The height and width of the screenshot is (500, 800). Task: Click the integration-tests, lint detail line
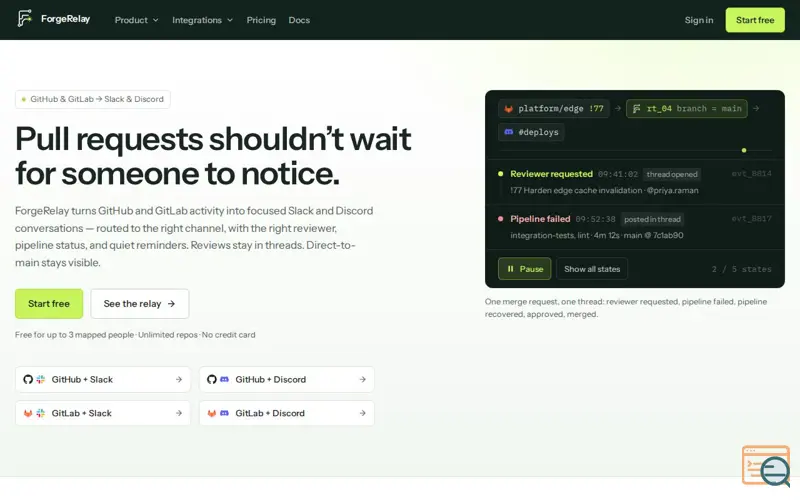pos(597,235)
